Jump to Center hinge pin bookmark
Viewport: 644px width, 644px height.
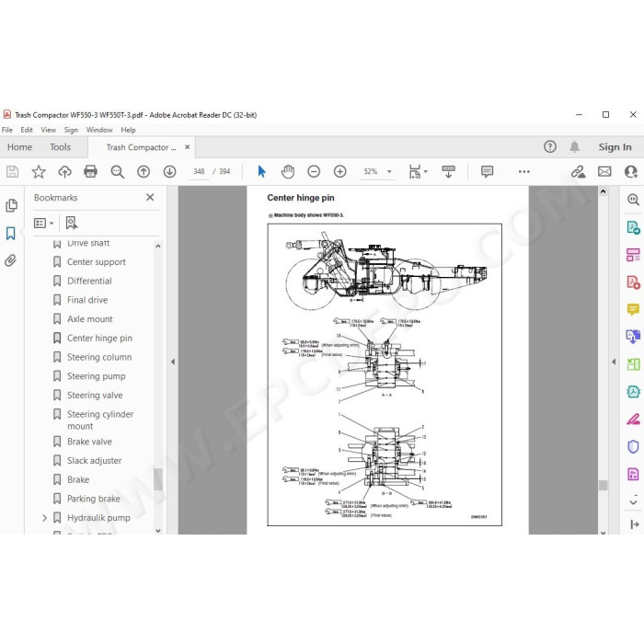point(99,338)
